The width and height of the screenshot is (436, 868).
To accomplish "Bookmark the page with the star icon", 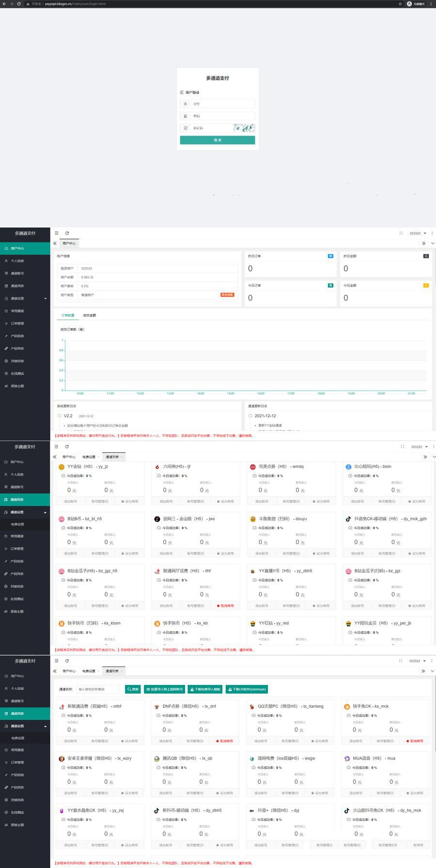I will click(400, 4).
